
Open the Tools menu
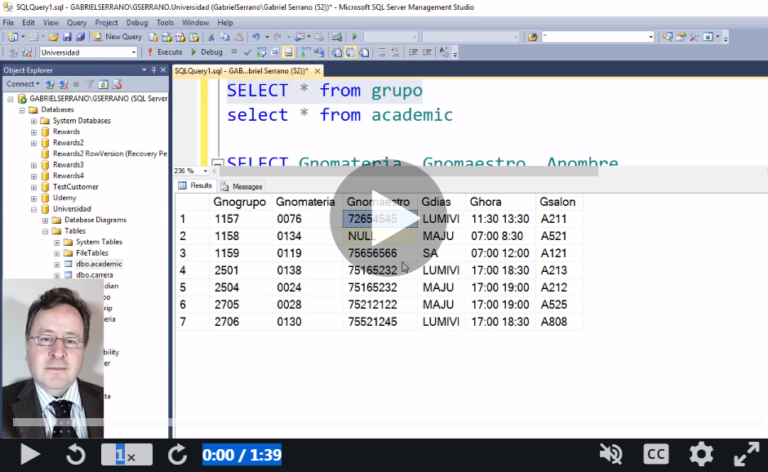pos(165,23)
